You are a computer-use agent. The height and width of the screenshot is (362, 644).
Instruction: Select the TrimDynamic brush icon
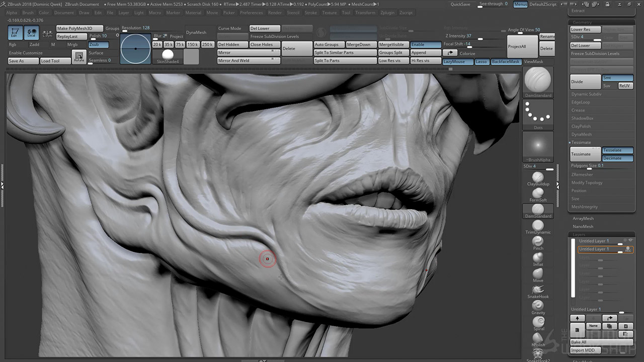click(538, 226)
